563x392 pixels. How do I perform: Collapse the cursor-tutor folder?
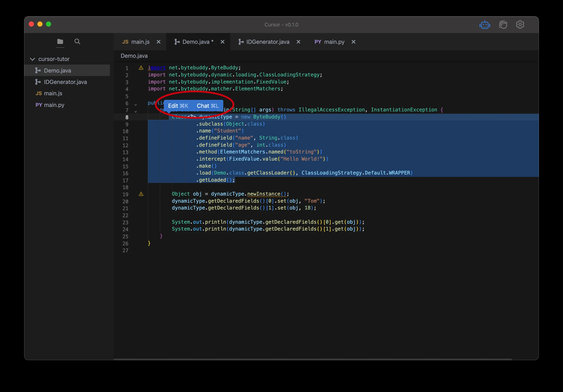pyautogui.click(x=32, y=59)
